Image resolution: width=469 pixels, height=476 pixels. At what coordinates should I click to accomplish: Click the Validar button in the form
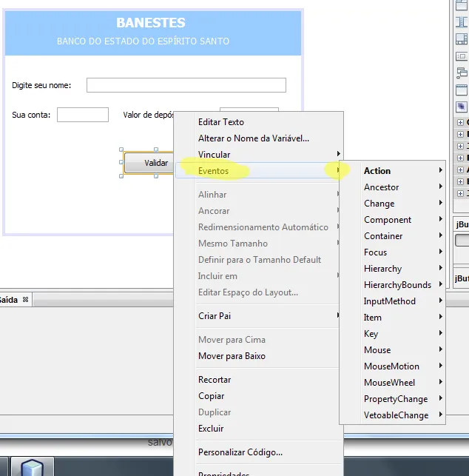pos(149,163)
